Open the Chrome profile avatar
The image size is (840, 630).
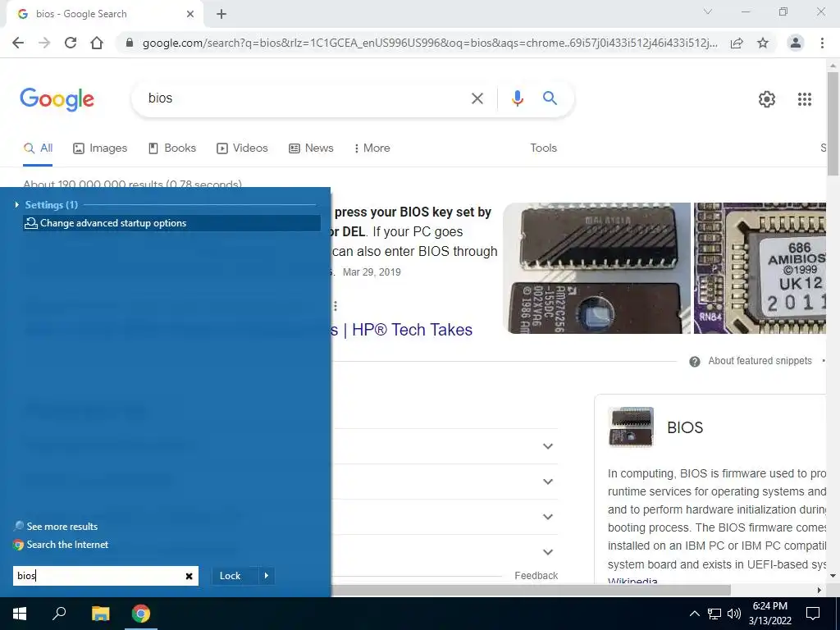pos(796,43)
